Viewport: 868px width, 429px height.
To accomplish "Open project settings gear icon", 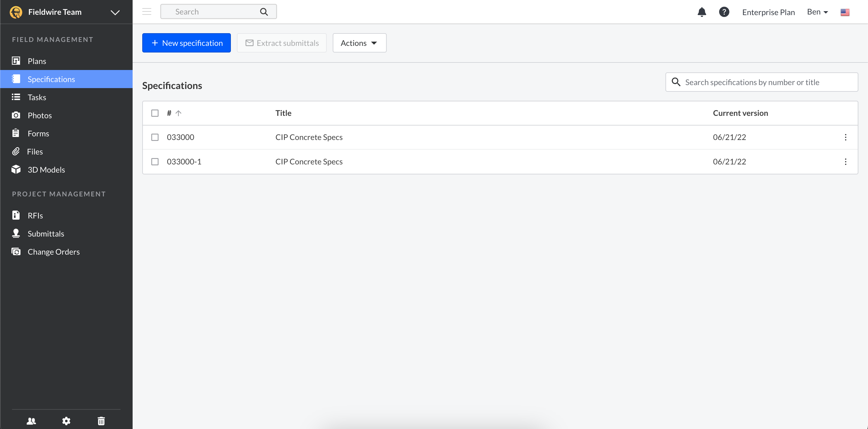I will [x=66, y=421].
